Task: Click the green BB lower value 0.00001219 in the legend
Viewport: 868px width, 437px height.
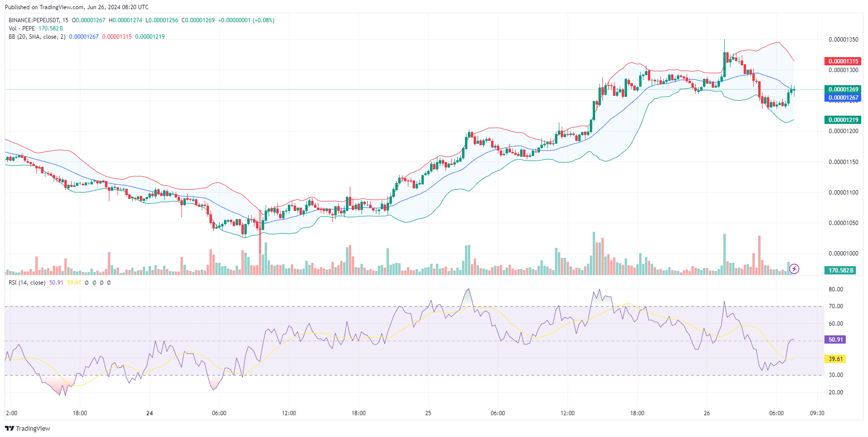Action: point(150,37)
